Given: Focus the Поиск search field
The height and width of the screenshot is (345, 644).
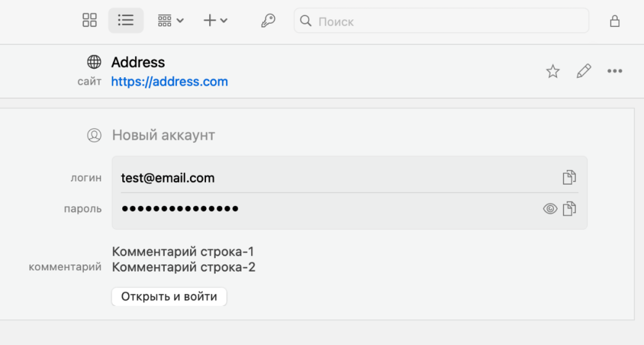Looking at the screenshot, I should coord(442,21).
